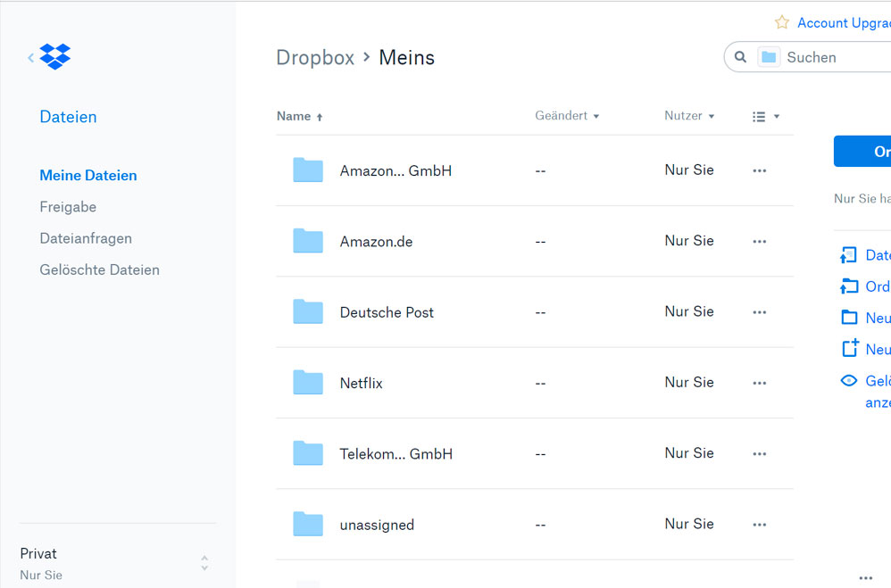Click the Account Upgrade link

(x=844, y=22)
